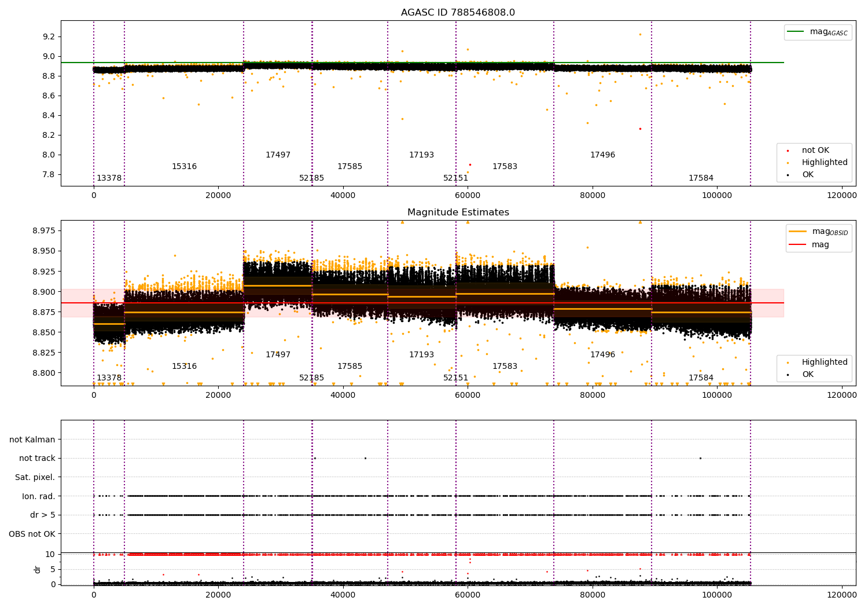
Task: Click obsid label 52185 in the Magnitude Estimates plot
Action: click(x=311, y=378)
